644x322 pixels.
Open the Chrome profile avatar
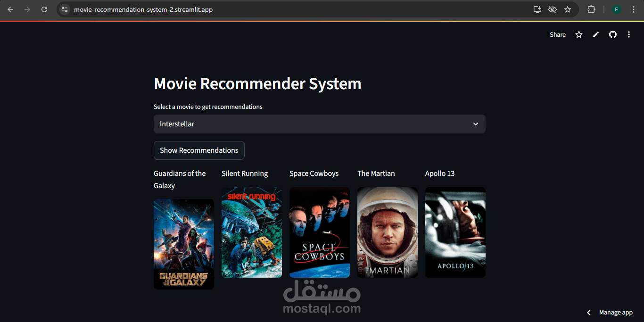[616, 9]
